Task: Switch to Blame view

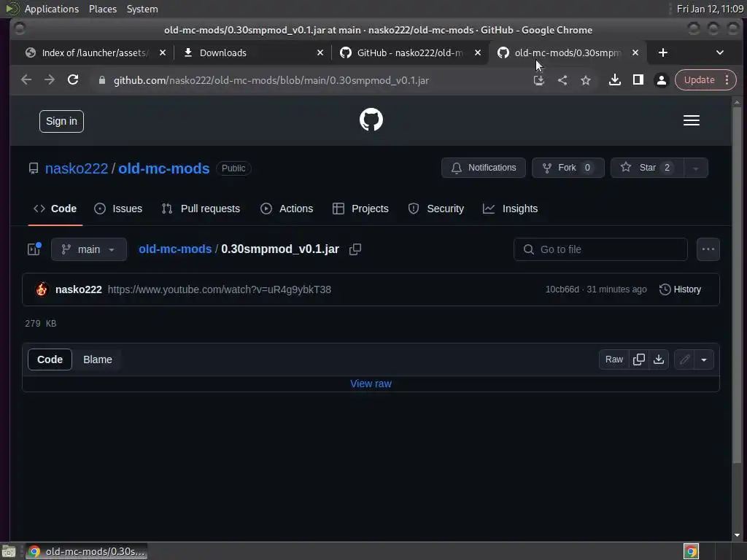Action: click(98, 359)
